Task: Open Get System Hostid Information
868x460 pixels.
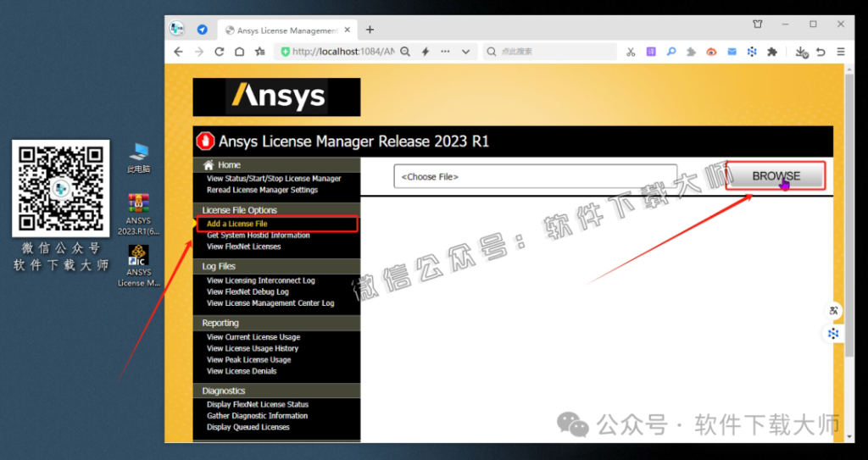Action: (258, 236)
